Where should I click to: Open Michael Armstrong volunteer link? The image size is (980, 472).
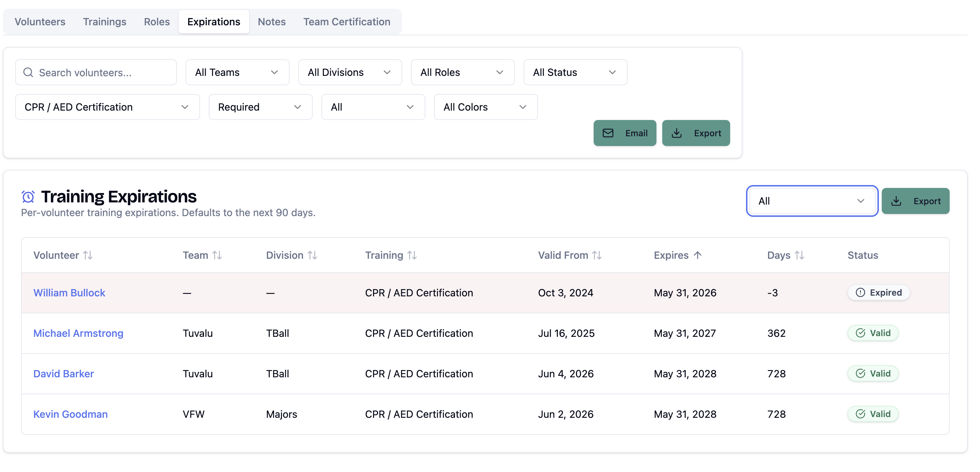[78, 333]
